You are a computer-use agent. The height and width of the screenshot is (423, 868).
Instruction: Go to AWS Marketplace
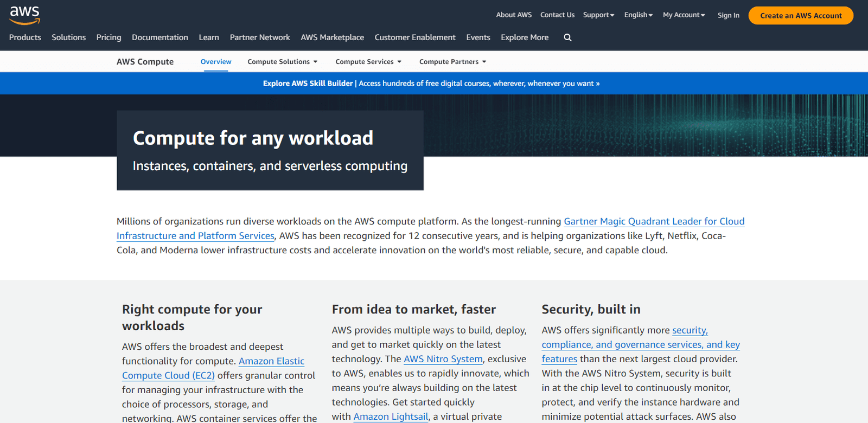click(x=333, y=37)
